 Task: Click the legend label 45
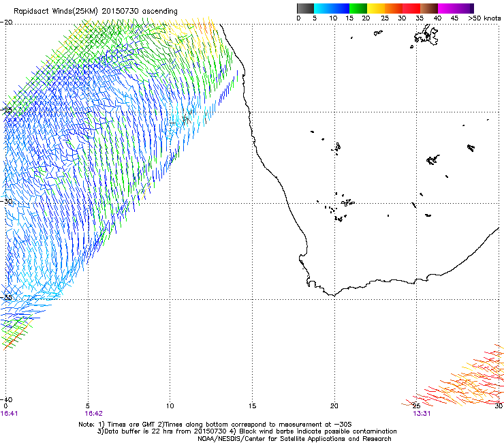(454, 18)
